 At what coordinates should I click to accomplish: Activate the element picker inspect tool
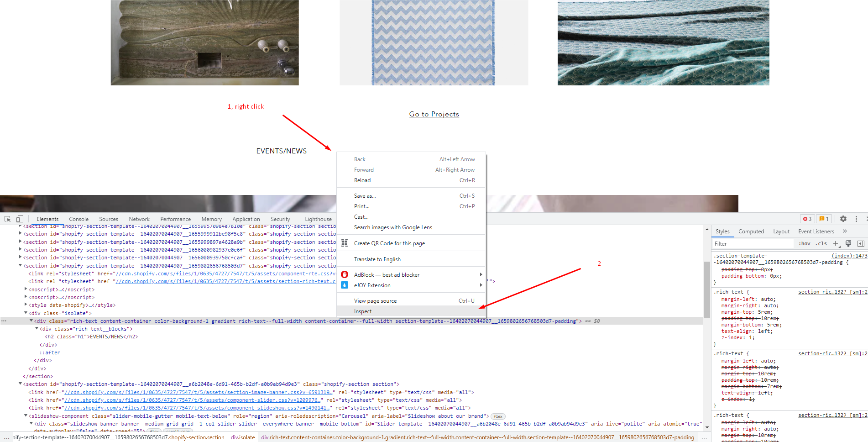8,219
